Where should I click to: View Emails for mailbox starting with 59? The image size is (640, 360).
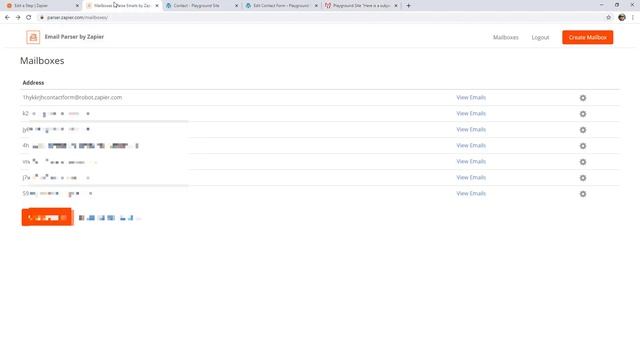coord(471,193)
